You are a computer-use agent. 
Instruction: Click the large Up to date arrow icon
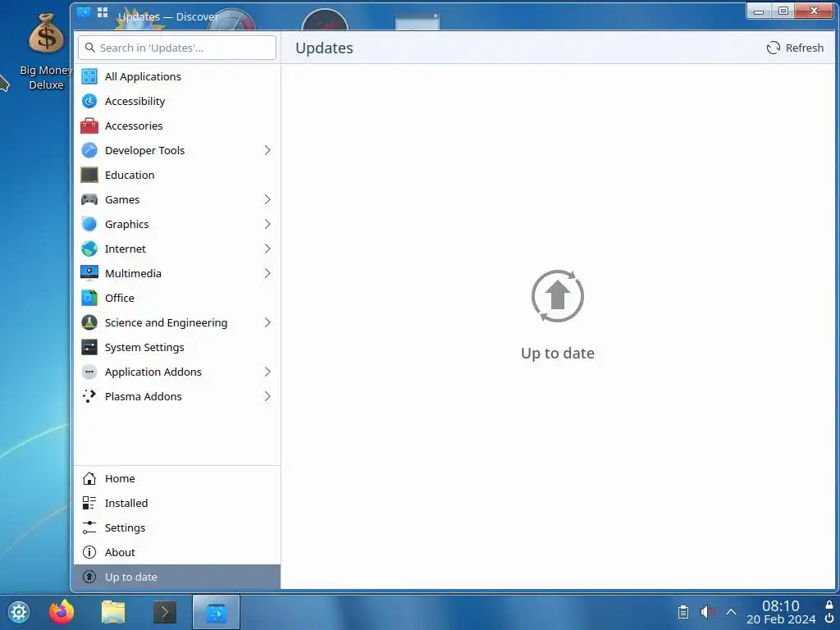point(558,296)
